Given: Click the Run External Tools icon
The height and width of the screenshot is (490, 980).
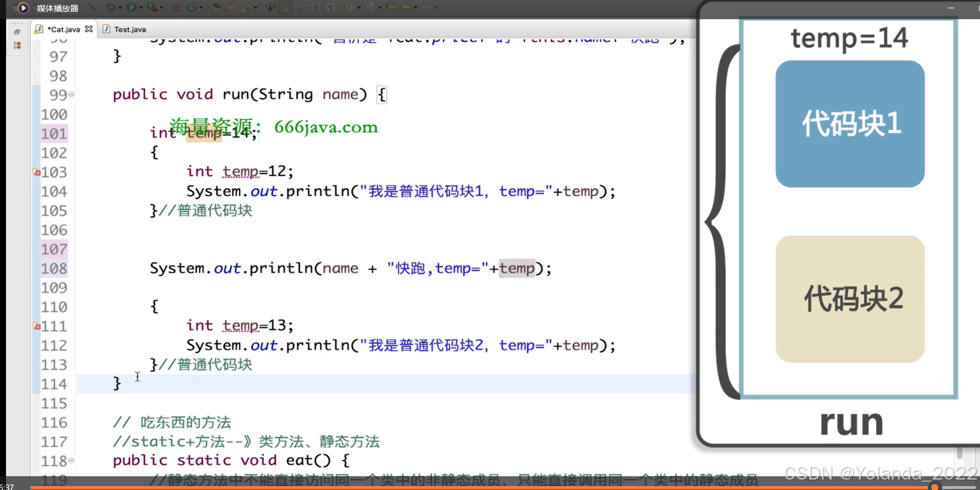Looking at the screenshot, I should pyautogui.click(x=152, y=7).
